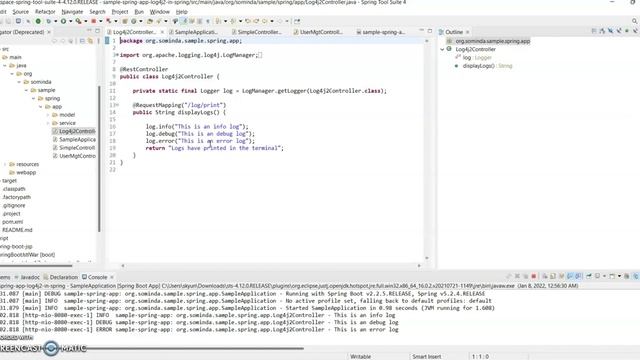Select .gitignore in the navigator
This screenshot has height=360, width=640.
pos(14,205)
